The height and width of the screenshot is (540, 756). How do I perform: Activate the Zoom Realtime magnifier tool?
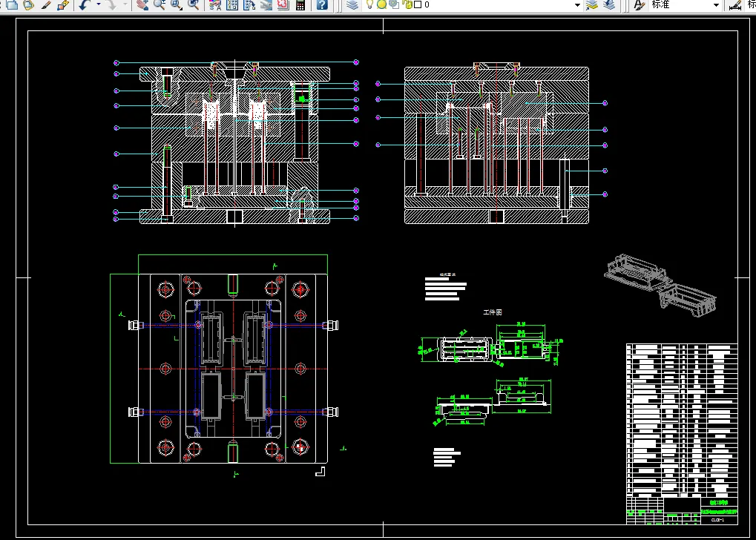pos(159,4)
